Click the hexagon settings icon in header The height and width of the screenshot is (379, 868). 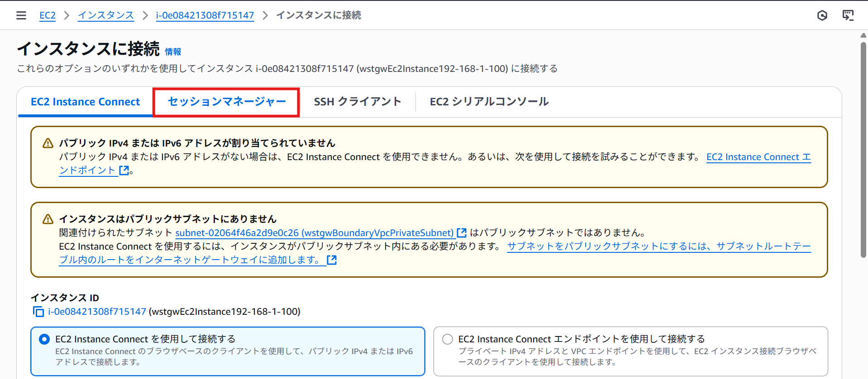coord(822,15)
